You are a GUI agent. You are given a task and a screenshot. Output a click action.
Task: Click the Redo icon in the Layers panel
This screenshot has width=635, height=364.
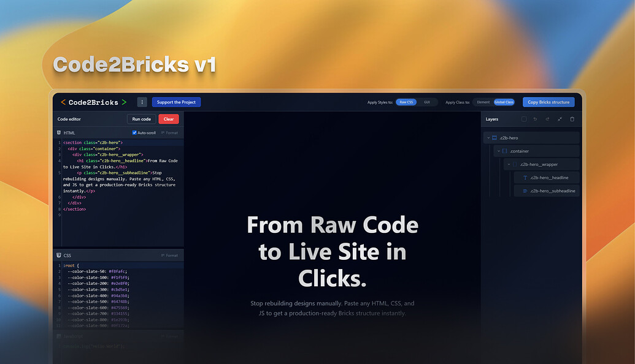(x=547, y=119)
